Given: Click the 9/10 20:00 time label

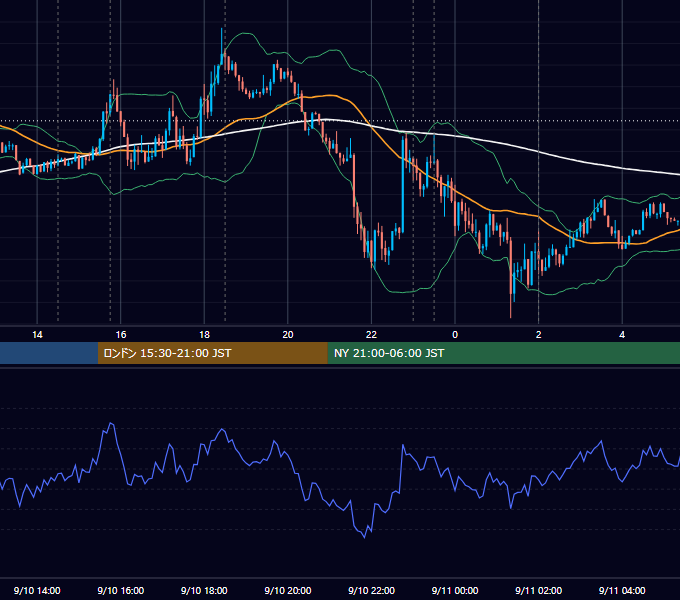Looking at the screenshot, I should pos(288,590).
